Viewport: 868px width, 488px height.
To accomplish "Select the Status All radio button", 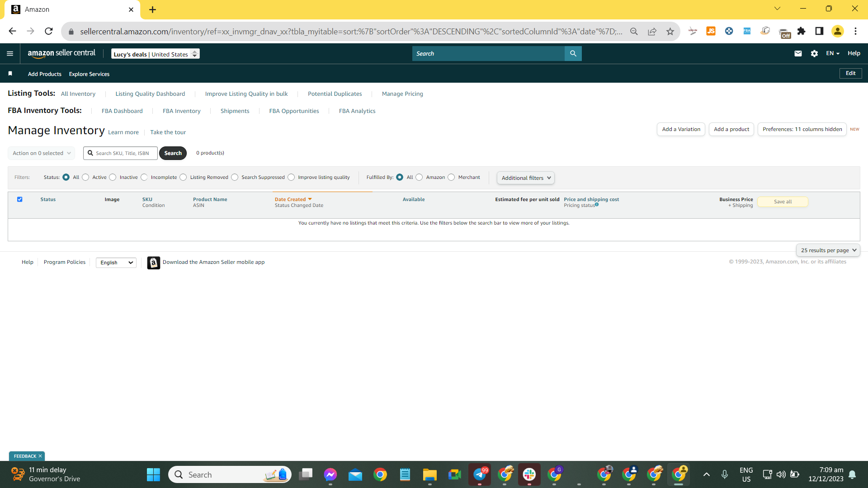I will (x=66, y=177).
